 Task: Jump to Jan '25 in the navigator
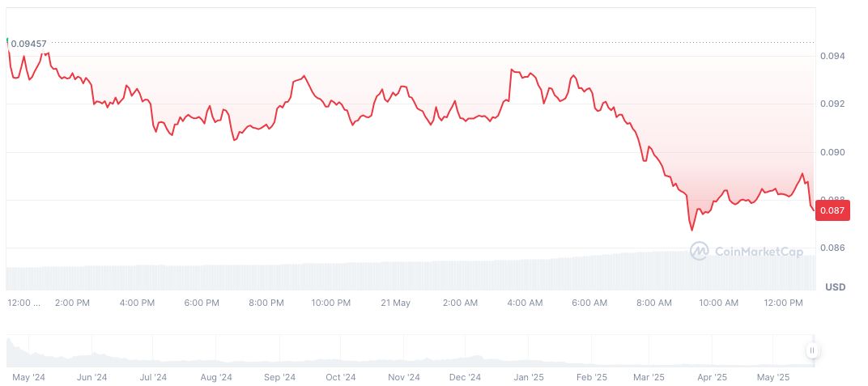(x=529, y=377)
